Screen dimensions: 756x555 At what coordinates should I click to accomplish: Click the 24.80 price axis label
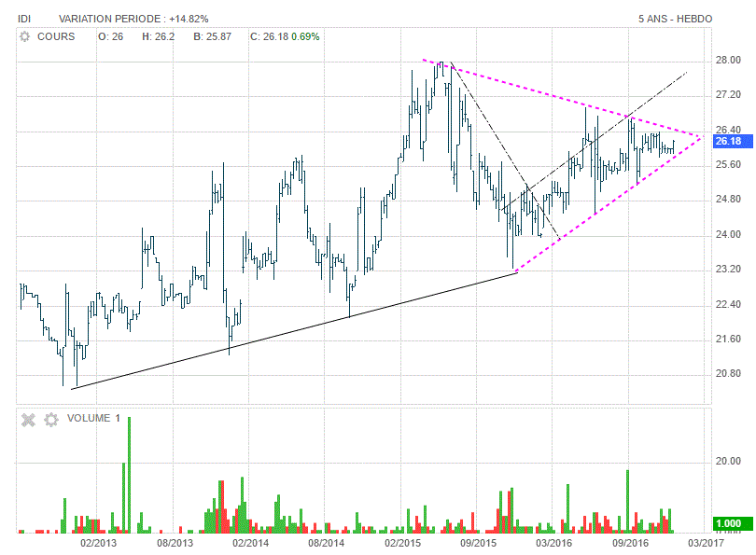pyautogui.click(x=728, y=199)
